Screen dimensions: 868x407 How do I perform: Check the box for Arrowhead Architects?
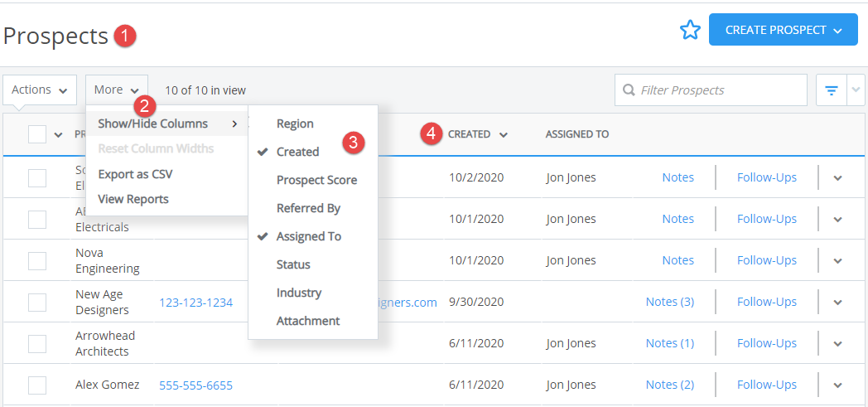37,343
